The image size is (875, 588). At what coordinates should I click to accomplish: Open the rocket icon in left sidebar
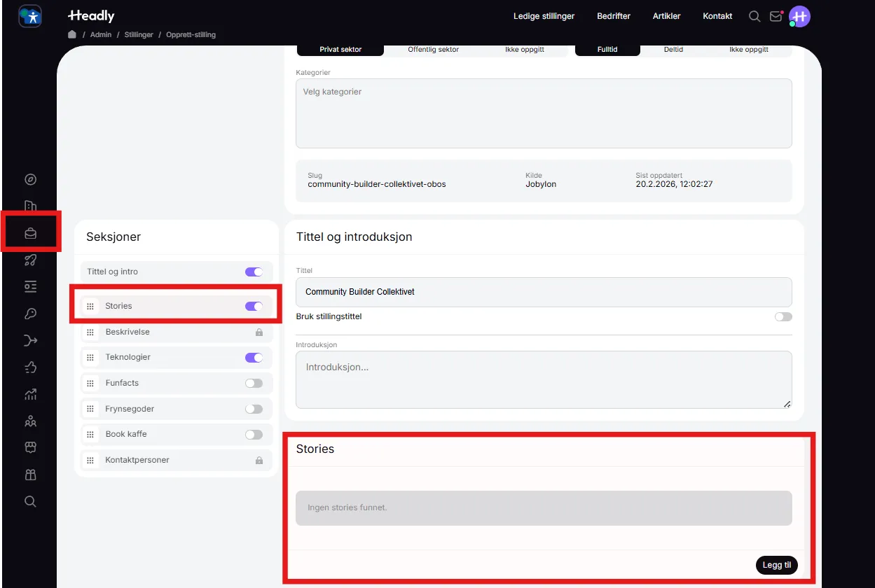point(30,260)
